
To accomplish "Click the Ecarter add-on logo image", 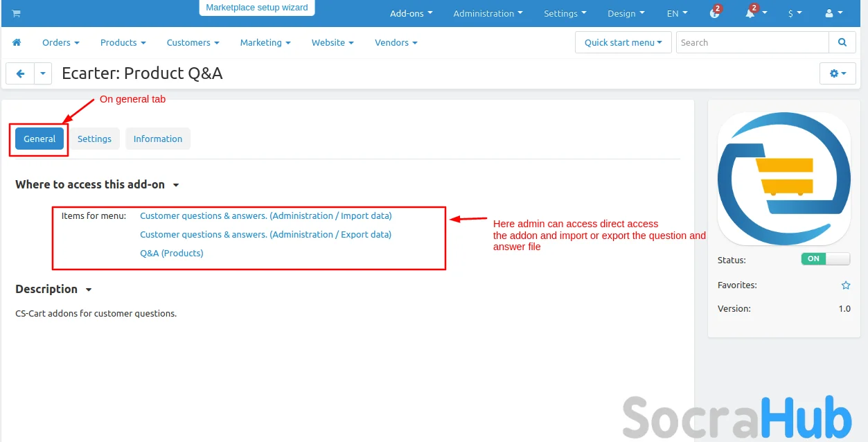I will tap(783, 179).
